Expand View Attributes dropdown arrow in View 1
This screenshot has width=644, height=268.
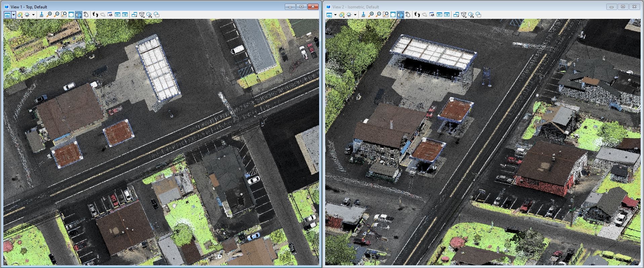pyautogui.click(x=13, y=15)
